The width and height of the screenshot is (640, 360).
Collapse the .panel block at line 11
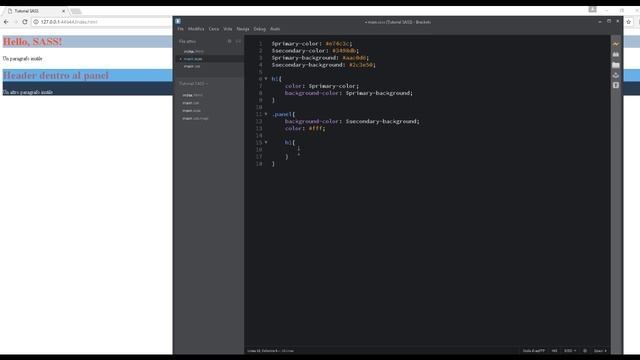pyautogui.click(x=266, y=114)
